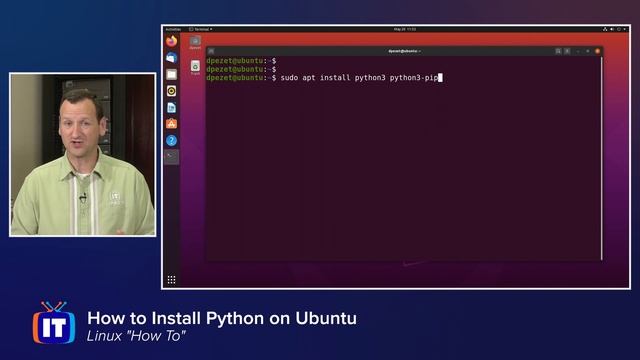Viewport: 640px width, 360px height.
Task: Show Applications grid at dock bottom
Action: pyautogui.click(x=171, y=280)
